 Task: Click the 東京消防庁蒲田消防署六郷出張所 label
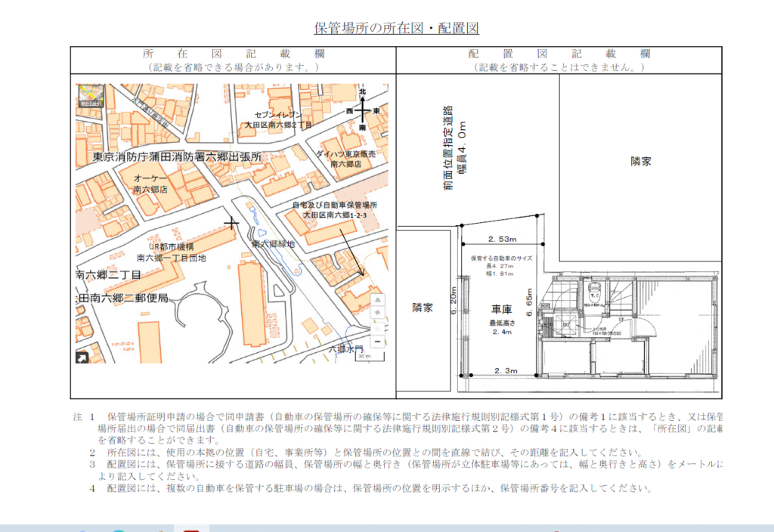pyautogui.click(x=177, y=158)
